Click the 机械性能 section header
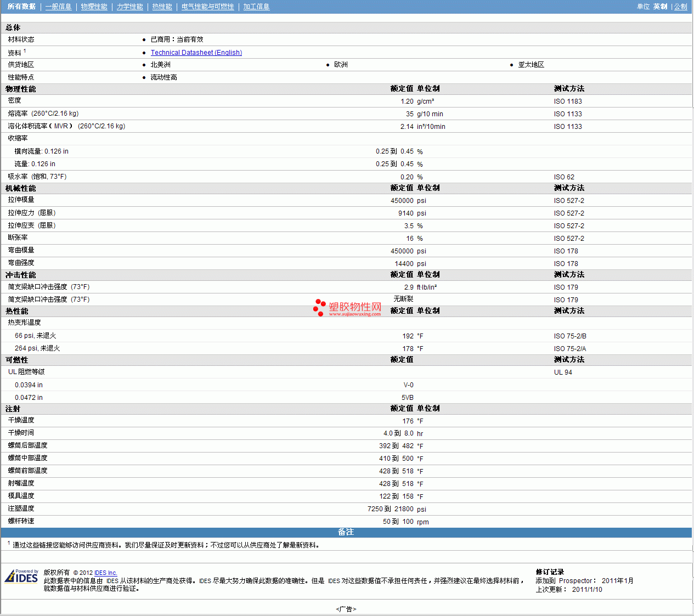The height and width of the screenshot is (616, 694). tap(21, 188)
